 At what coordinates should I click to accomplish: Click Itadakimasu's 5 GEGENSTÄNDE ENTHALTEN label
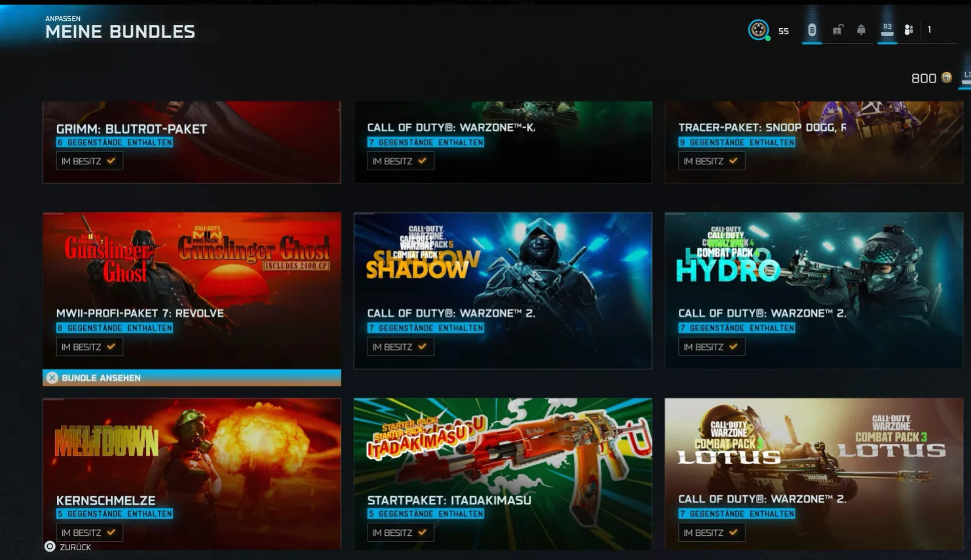[x=426, y=514]
